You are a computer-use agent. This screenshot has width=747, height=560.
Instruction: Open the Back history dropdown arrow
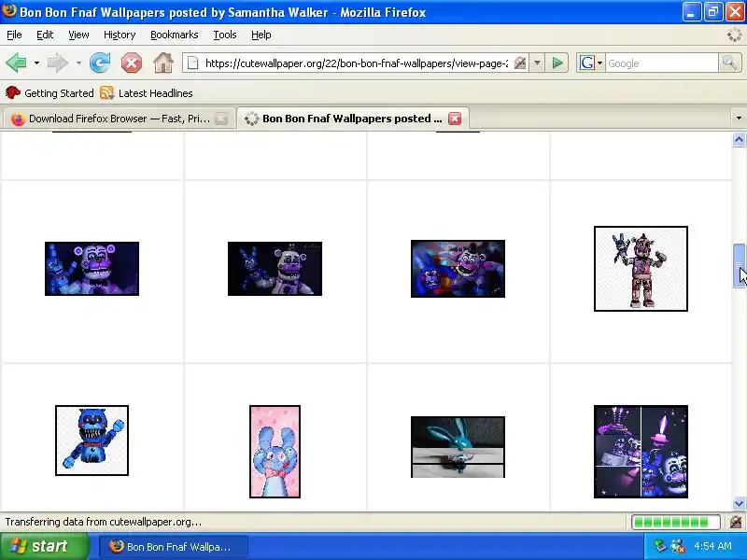(x=36, y=63)
